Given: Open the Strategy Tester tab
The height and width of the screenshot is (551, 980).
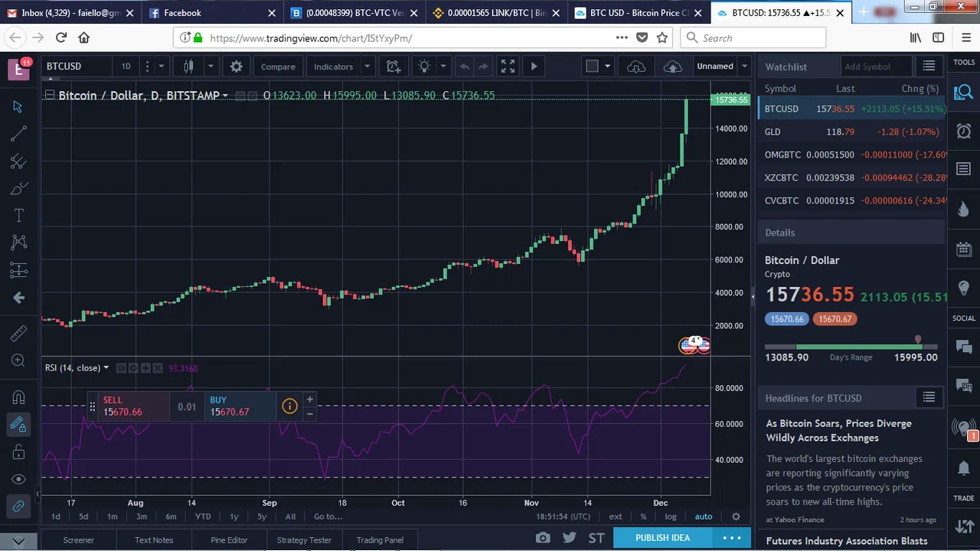Looking at the screenshot, I should 304,540.
